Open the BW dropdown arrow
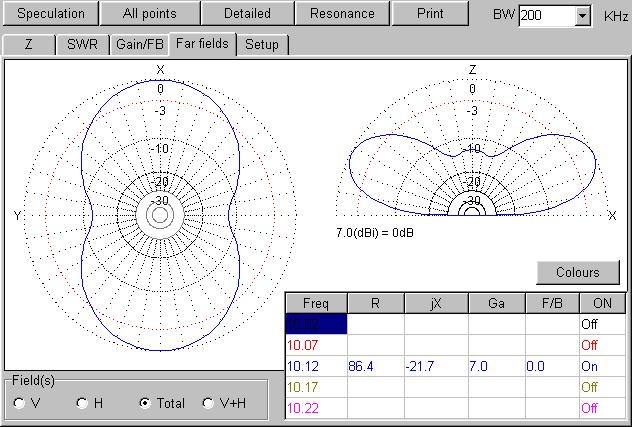The width and height of the screenshot is (632, 427). click(583, 17)
